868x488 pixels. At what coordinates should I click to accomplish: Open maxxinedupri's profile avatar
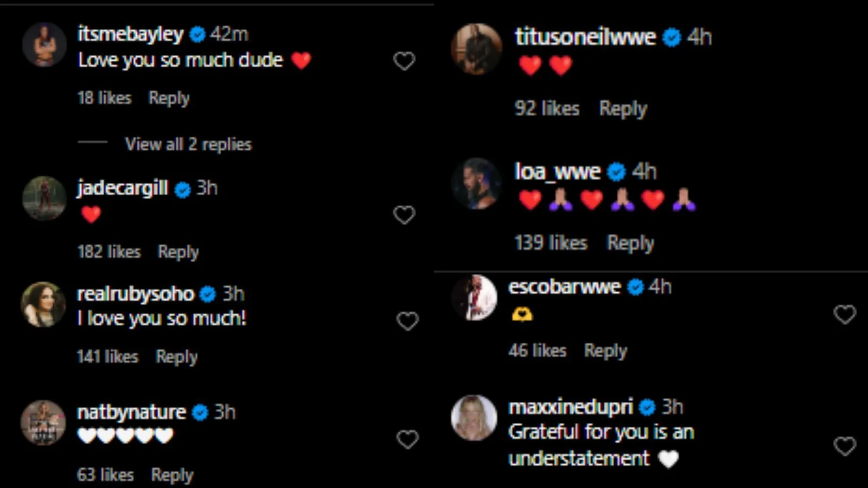[x=474, y=418]
